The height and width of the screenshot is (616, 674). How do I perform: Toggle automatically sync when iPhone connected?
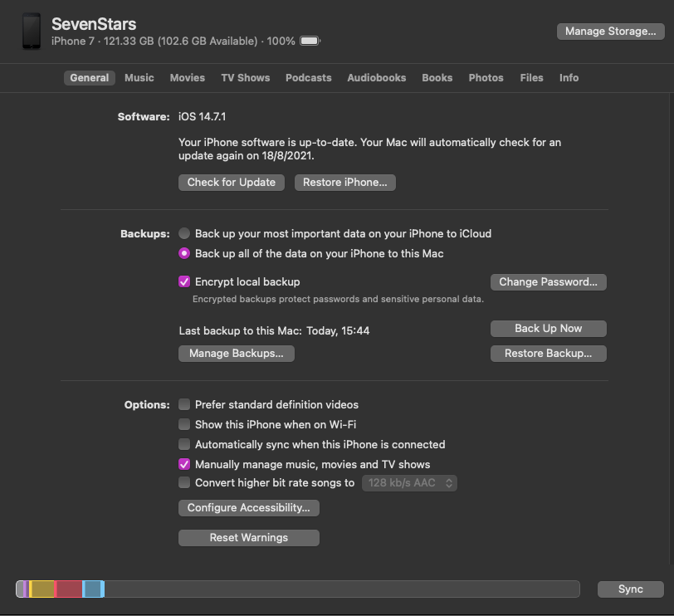pyautogui.click(x=184, y=444)
